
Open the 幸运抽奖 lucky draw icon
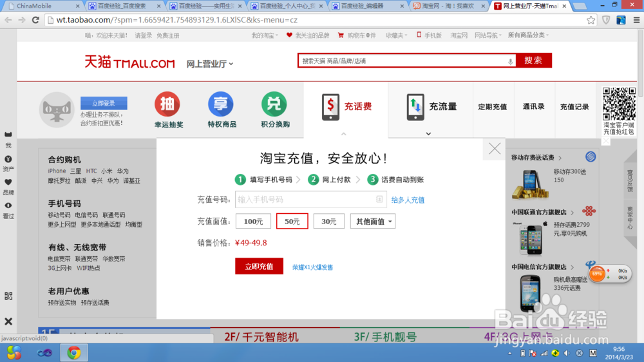[167, 104]
